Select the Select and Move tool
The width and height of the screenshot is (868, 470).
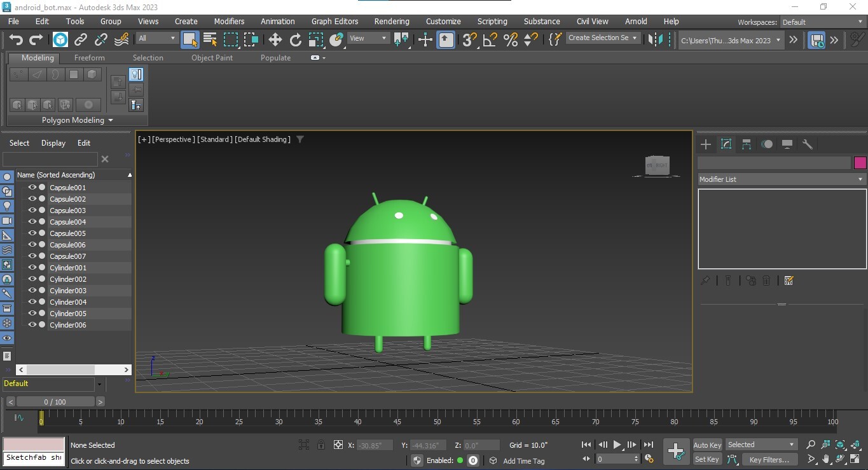click(x=275, y=39)
